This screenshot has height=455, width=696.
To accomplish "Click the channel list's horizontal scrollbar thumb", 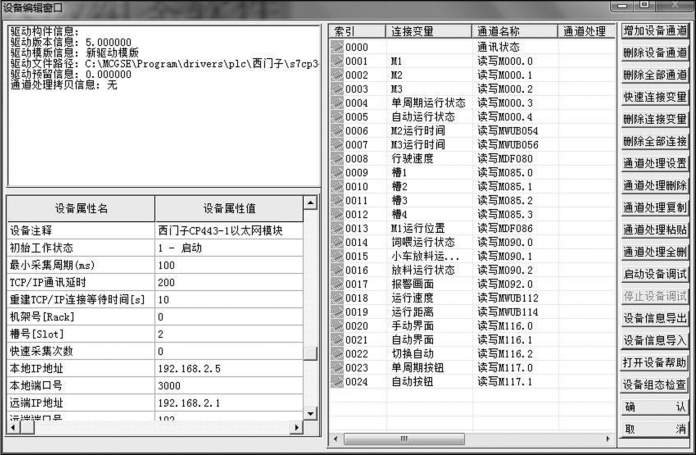I will click(404, 439).
